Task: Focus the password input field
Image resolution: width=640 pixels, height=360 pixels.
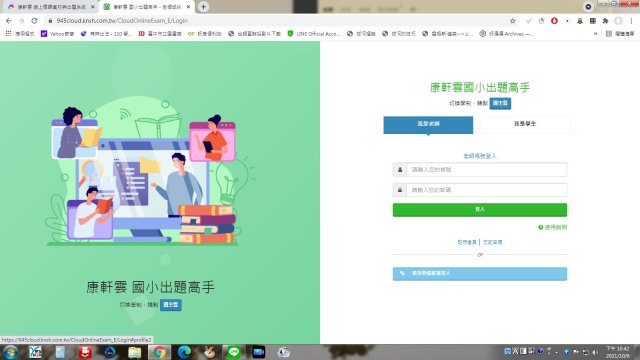Action: (487, 190)
